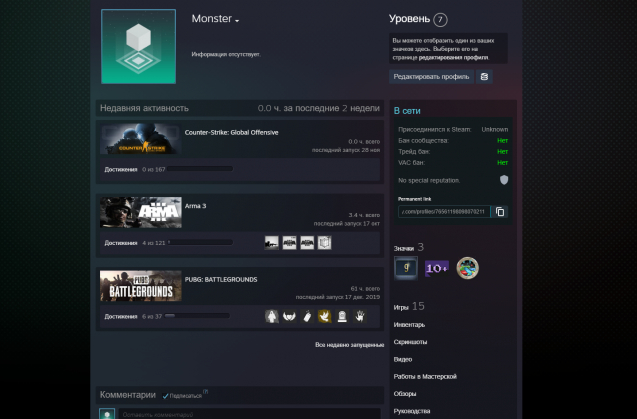637x419 pixels.
Task: Click the Информация отсутствует profile summary text
Action: 226,54
